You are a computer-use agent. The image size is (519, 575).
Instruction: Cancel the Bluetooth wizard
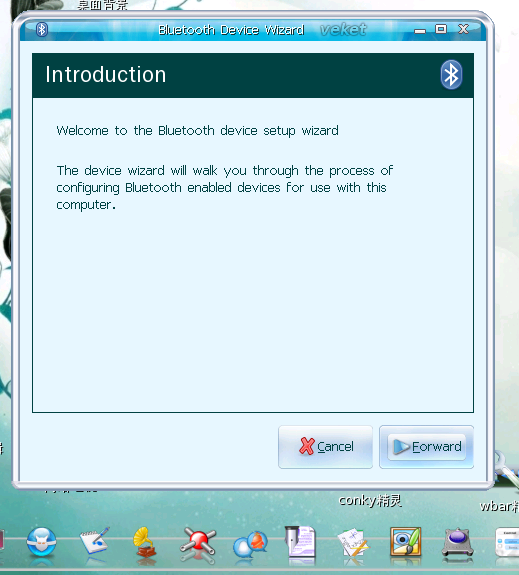click(x=325, y=447)
